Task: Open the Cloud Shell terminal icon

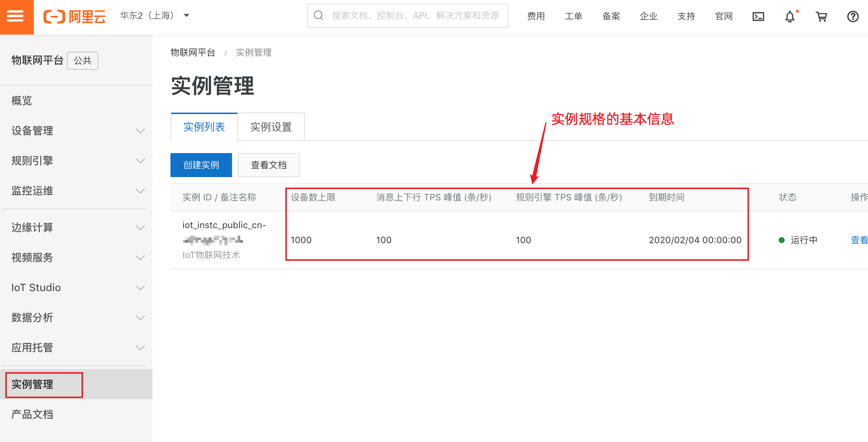Action: pos(758,17)
